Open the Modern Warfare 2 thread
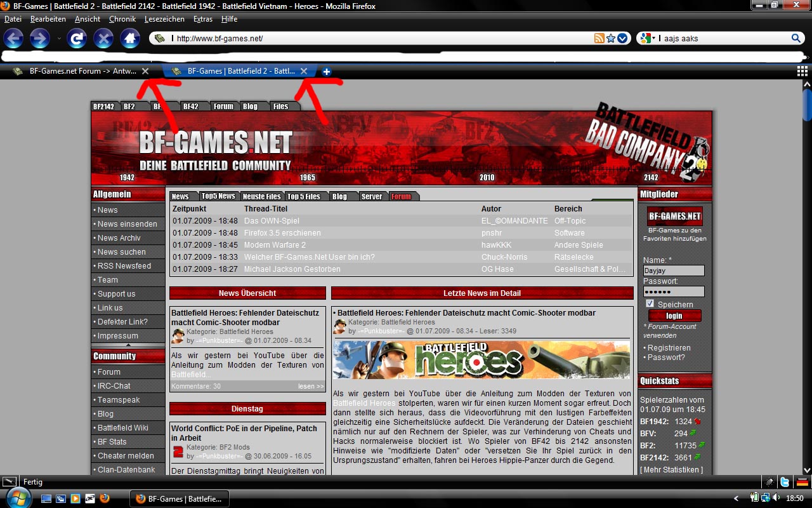The height and width of the screenshot is (508, 812). pos(275,245)
